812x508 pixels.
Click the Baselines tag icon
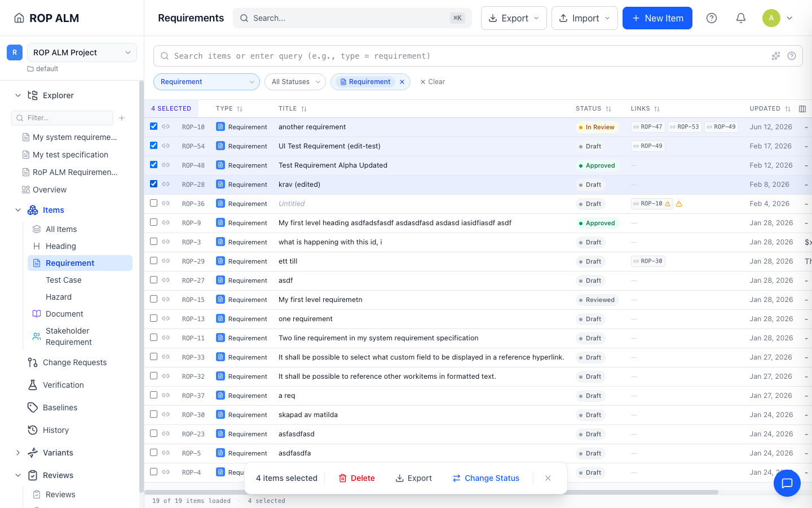[33, 408]
